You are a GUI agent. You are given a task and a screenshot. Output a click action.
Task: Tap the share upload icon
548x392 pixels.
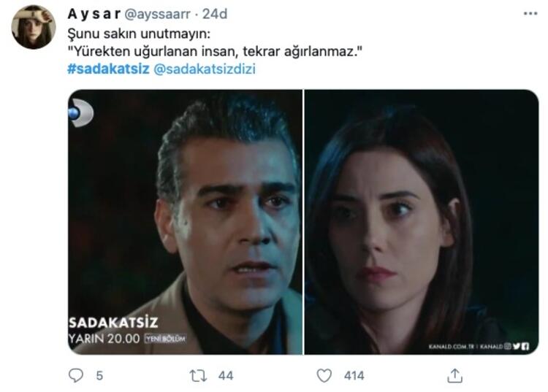(x=454, y=376)
